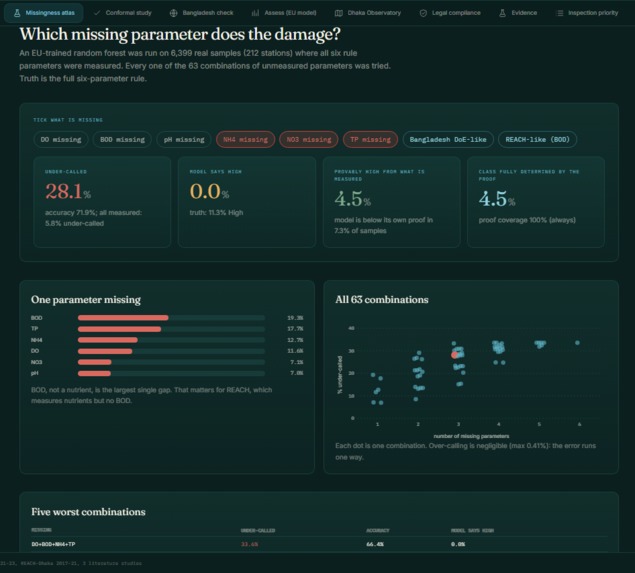The image size is (635, 573).
Task: Open the Assess (EU model) tab
Action: pos(284,13)
